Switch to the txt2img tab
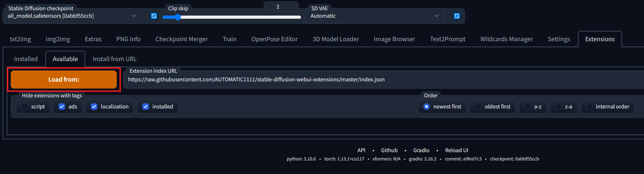The image size is (644, 174). tap(20, 39)
